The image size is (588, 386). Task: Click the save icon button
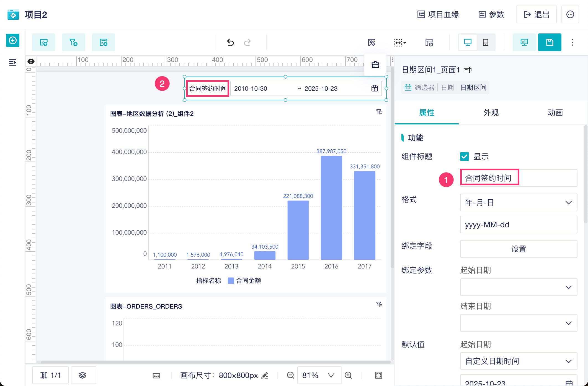[x=550, y=42]
